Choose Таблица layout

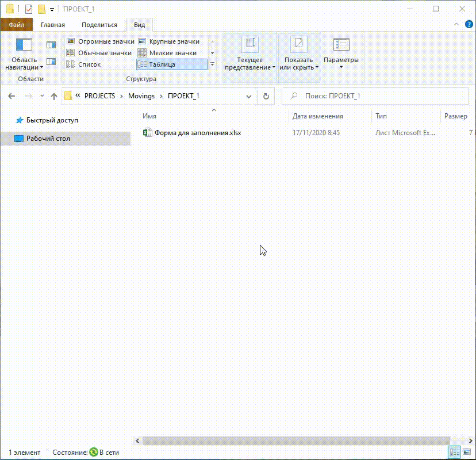[172, 64]
